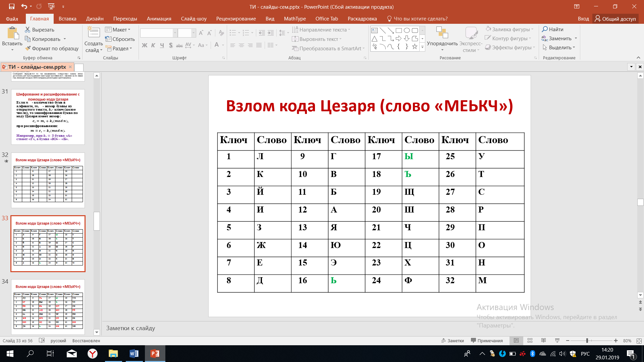The image size is (644, 362).
Task: Open File Explorer from the taskbar
Action: coord(113,354)
